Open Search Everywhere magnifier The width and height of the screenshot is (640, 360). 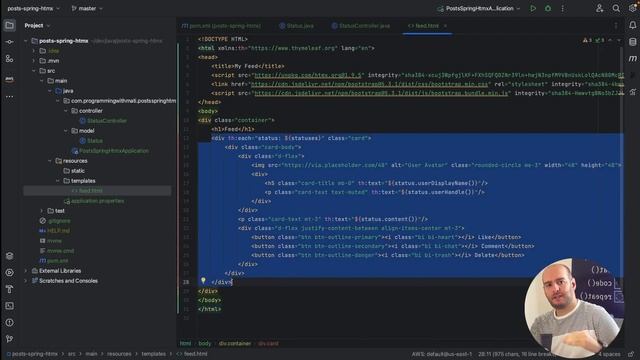tap(616, 8)
